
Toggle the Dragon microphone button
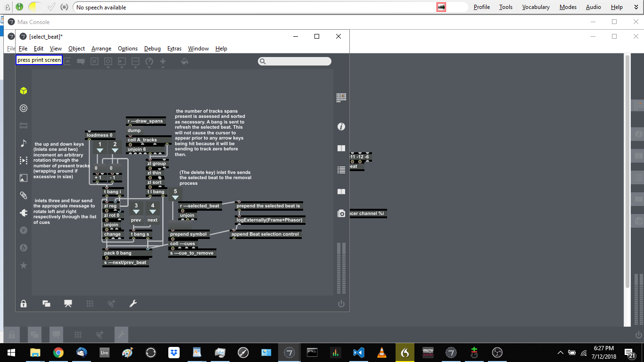pyautogui.click(x=19, y=7)
